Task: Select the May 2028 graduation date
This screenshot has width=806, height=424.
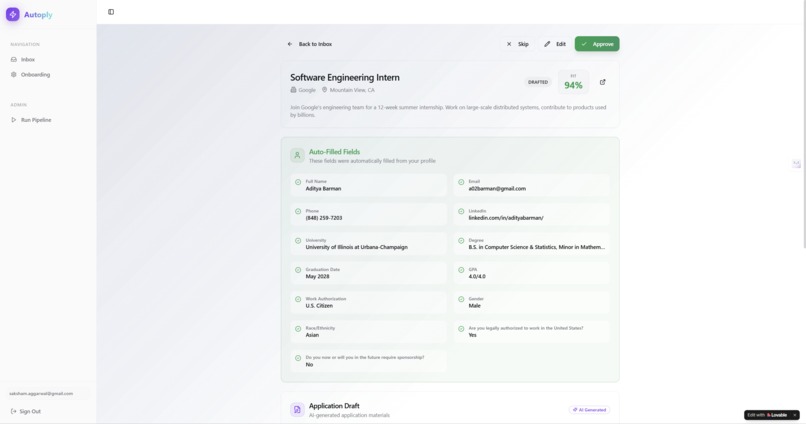Action: (x=318, y=276)
